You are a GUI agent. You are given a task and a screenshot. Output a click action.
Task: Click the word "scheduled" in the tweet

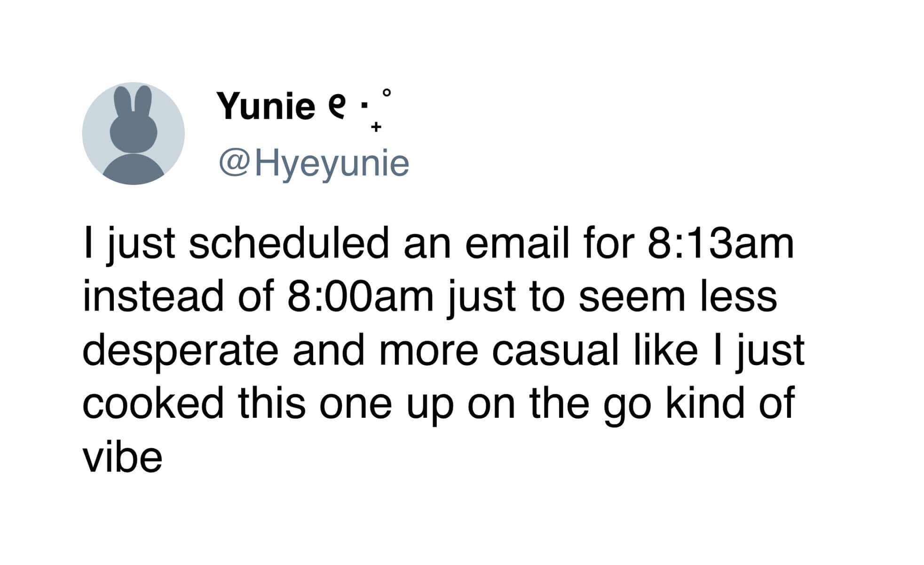click(289, 243)
